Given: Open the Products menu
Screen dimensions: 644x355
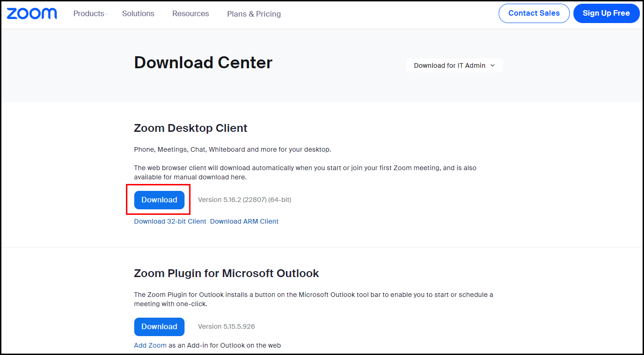Looking at the screenshot, I should point(89,14).
